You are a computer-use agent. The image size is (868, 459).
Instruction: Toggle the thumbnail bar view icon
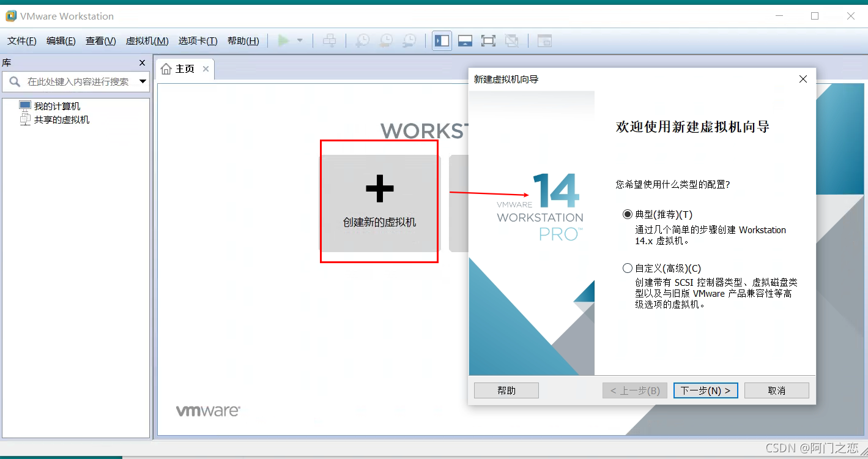465,41
